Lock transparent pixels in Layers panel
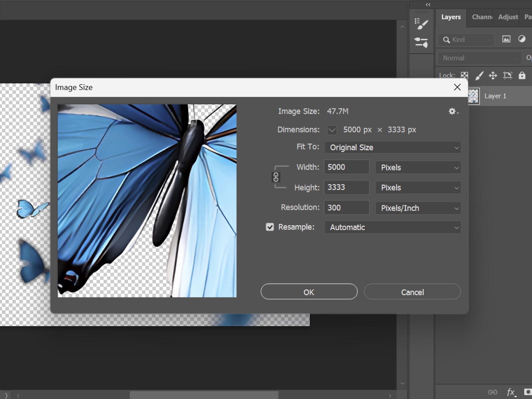Image resolution: width=532 pixels, height=399 pixels. pos(464,75)
